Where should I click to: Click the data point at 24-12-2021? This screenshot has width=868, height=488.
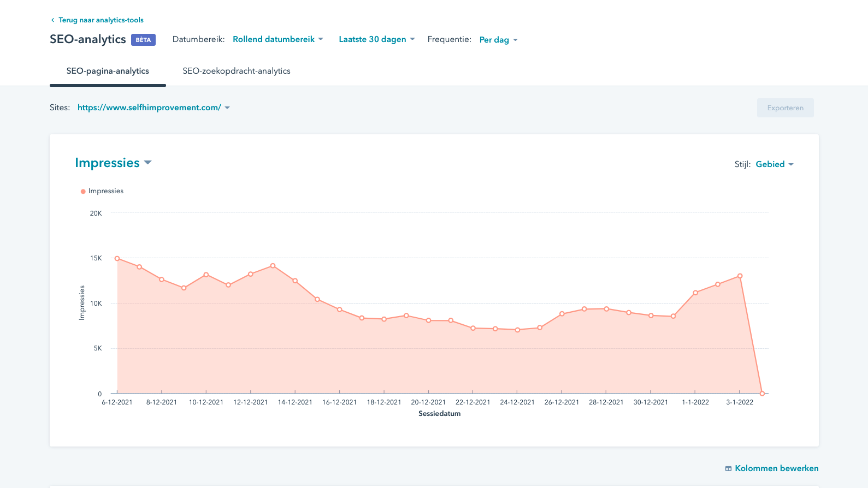(x=517, y=330)
